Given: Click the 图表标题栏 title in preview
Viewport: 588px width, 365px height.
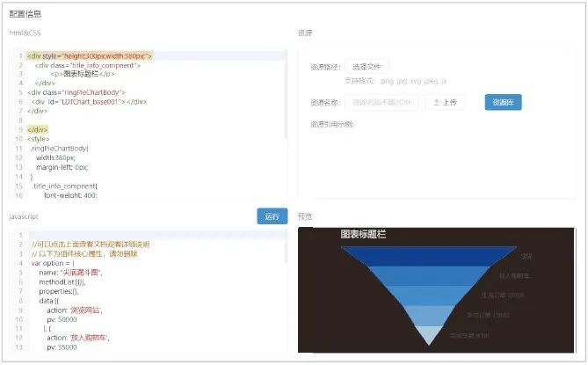Looking at the screenshot, I should click(363, 235).
